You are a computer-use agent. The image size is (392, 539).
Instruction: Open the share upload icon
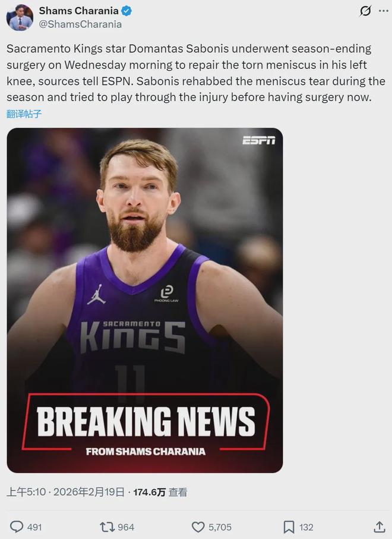pyautogui.click(x=379, y=527)
